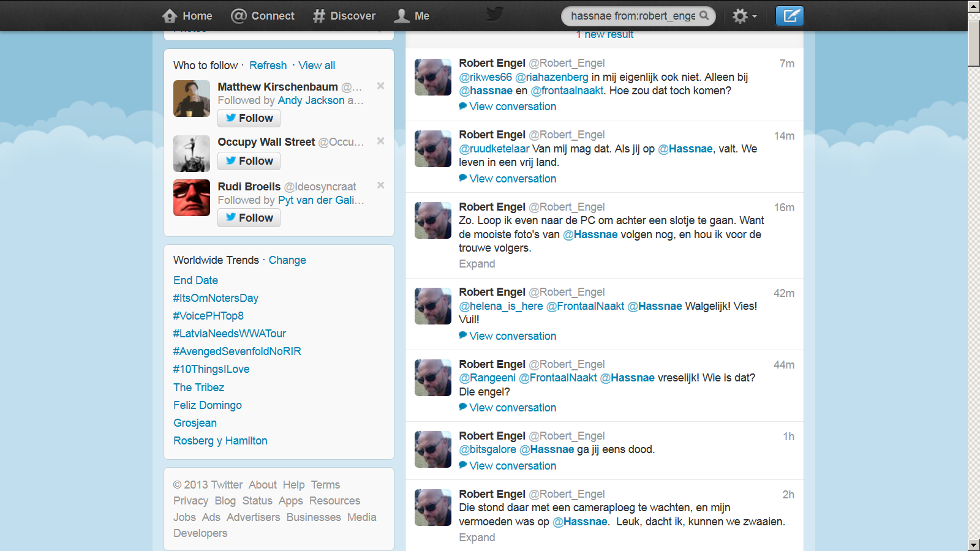Expand the 16m tweet about mooiste foto's
Screen dimensions: 980x551
point(477,264)
